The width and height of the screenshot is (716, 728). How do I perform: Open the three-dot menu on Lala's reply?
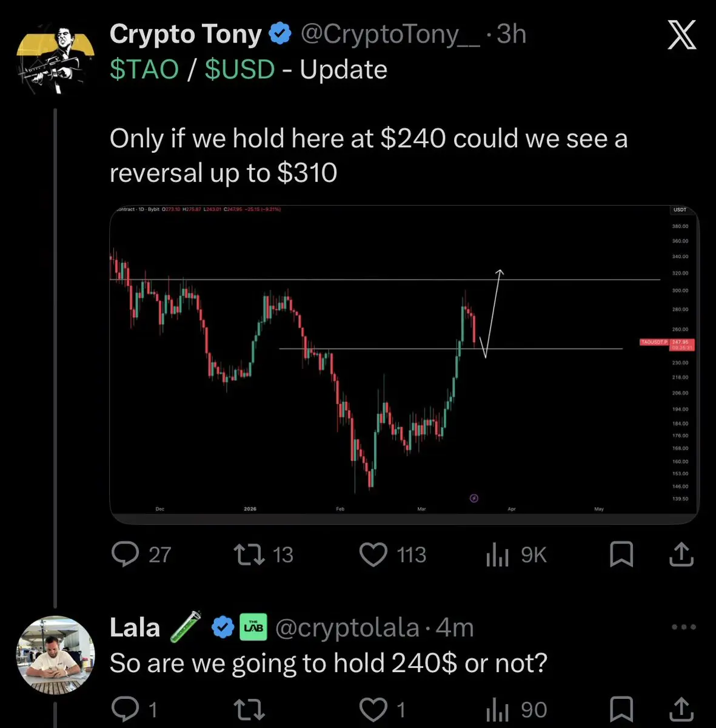point(684,627)
